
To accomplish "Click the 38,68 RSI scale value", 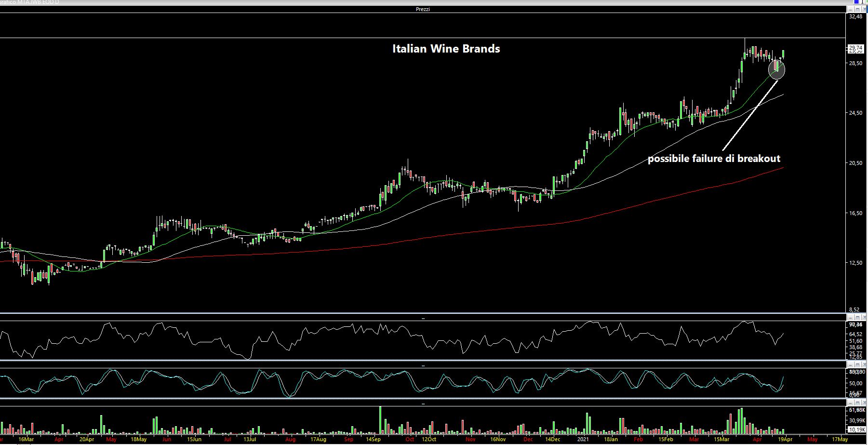I will (x=855, y=347).
